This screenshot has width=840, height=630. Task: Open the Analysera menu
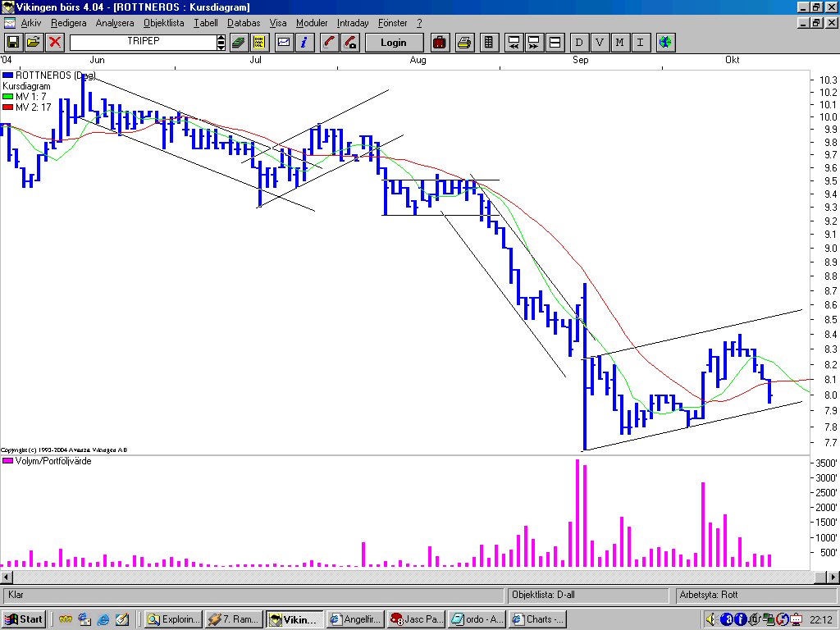coord(115,23)
